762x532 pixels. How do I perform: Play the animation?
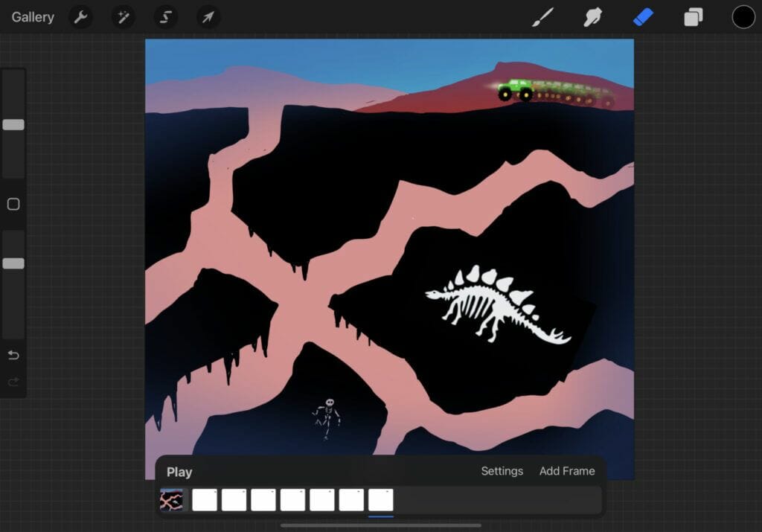179,472
